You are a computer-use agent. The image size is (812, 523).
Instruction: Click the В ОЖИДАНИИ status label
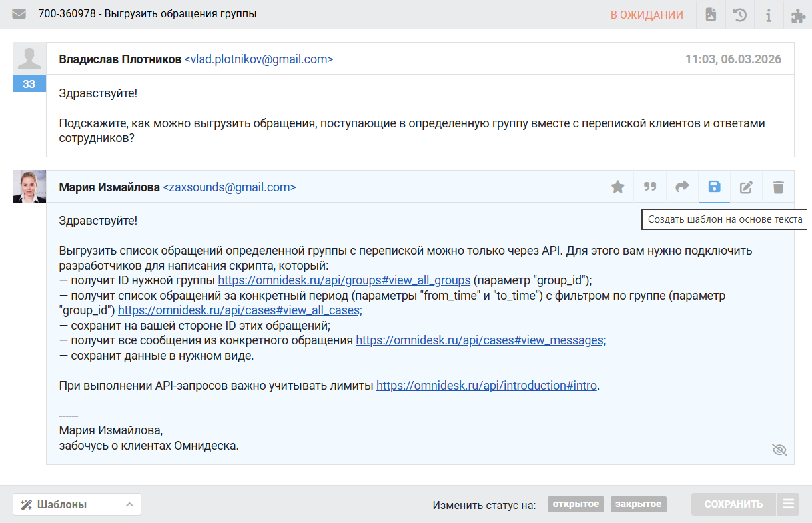pyautogui.click(x=647, y=15)
